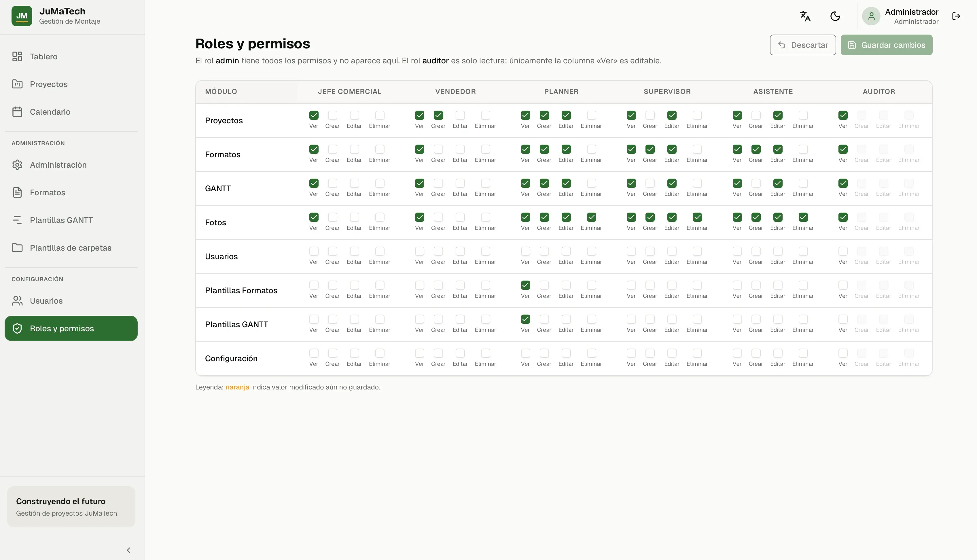
Task: Enable Supervisor Ver for Usuarios
Action: point(631,251)
